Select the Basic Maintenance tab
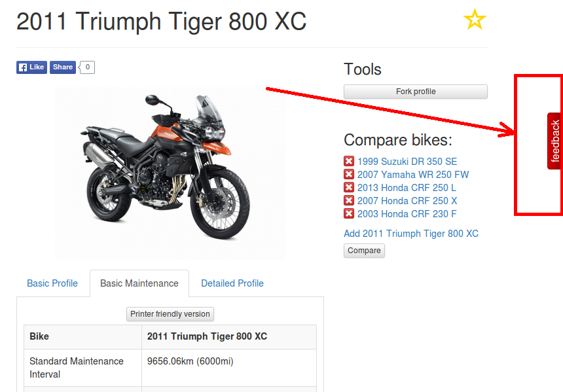 [x=139, y=283]
